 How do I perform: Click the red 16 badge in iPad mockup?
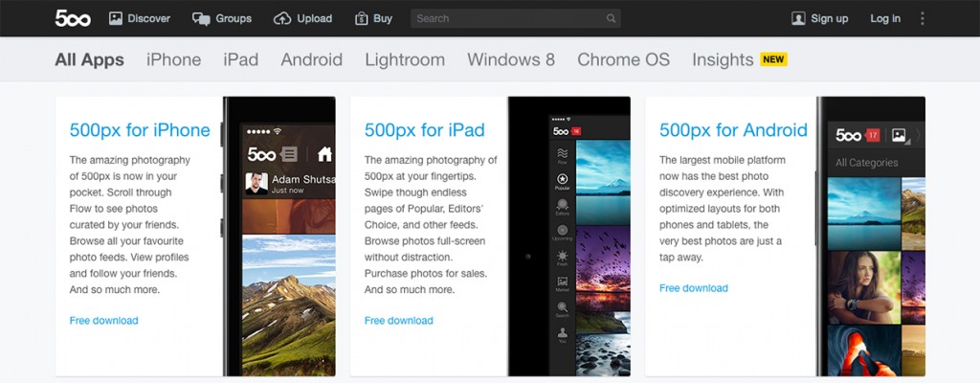(x=576, y=131)
